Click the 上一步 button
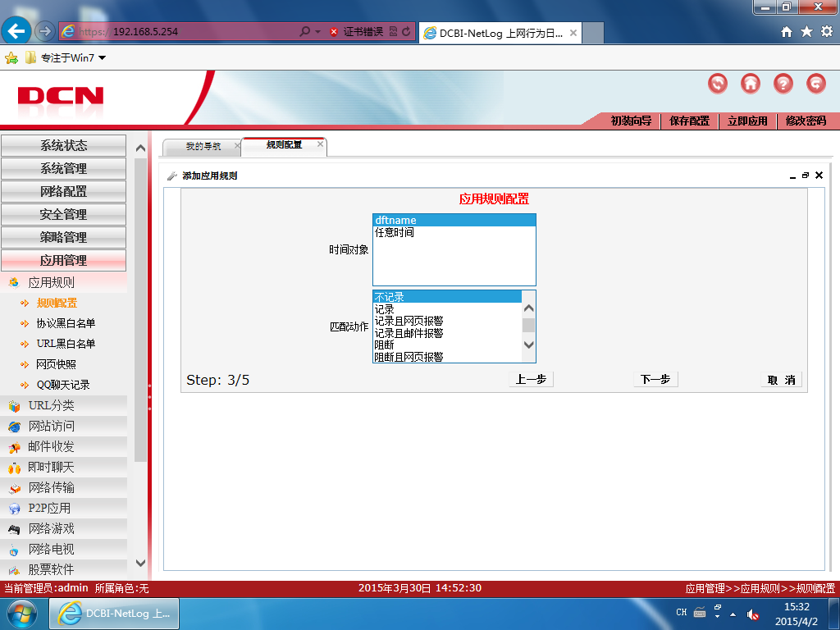 point(531,379)
